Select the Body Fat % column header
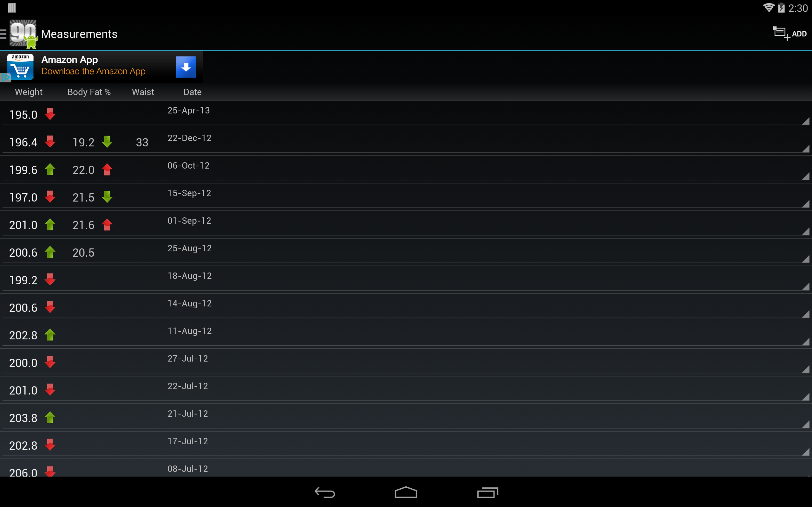The image size is (812, 507). (89, 92)
